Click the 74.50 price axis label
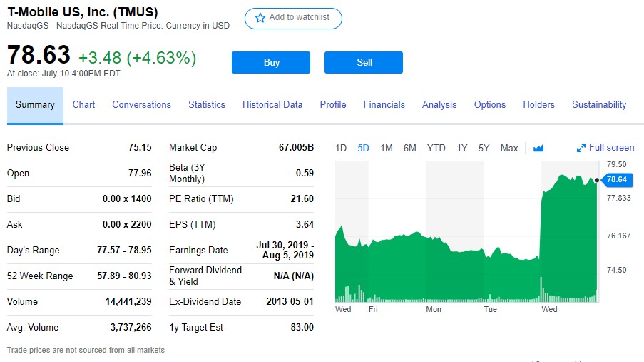Screen dimensions: 644x362 [616, 270]
